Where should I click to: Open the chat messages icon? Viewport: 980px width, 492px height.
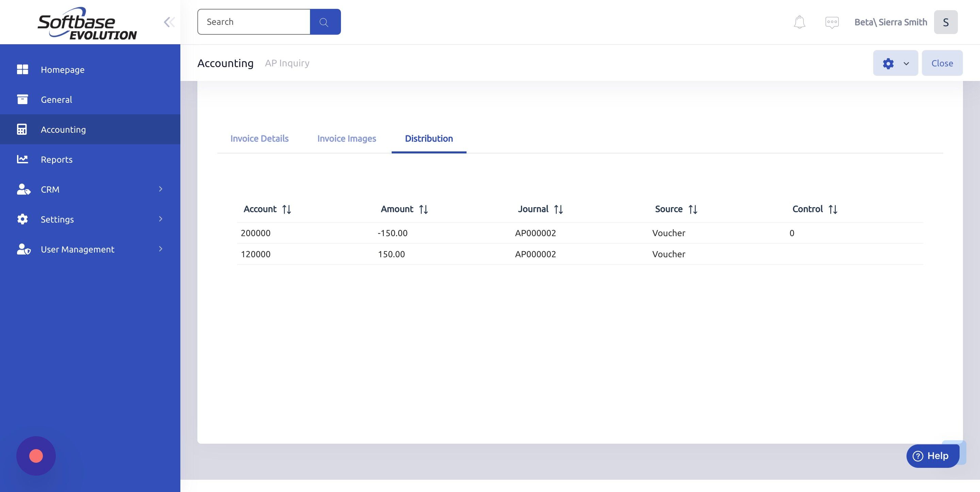[x=832, y=22]
